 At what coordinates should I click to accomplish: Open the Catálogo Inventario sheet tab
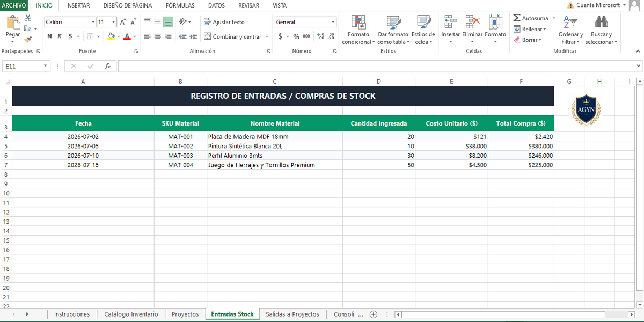coord(131,314)
